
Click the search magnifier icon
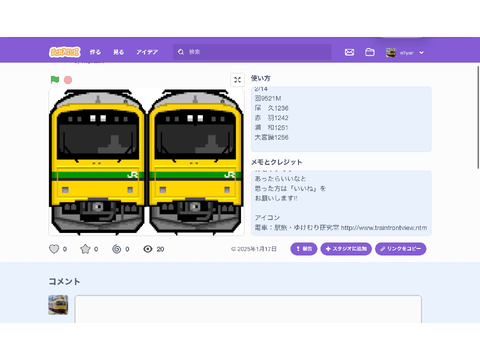tap(181, 52)
